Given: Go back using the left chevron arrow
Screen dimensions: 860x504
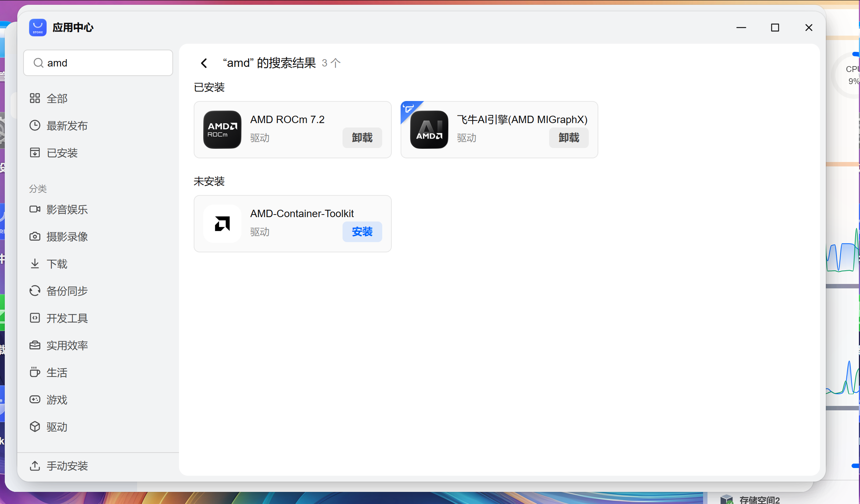Looking at the screenshot, I should click(204, 63).
